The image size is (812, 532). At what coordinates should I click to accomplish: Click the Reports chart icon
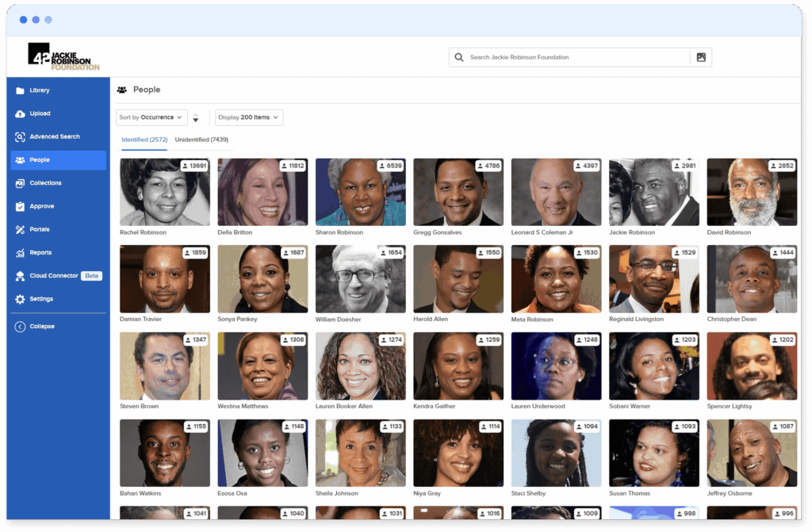click(20, 253)
